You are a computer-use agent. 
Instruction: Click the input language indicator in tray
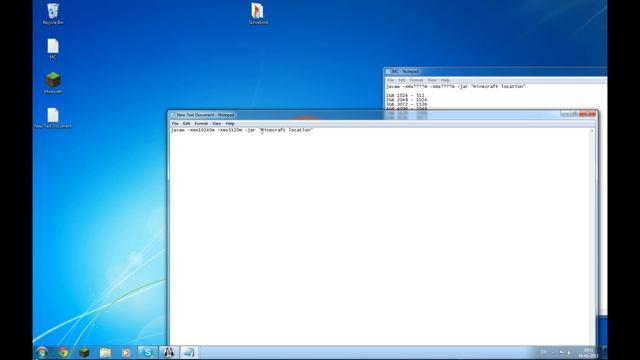[x=543, y=352]
